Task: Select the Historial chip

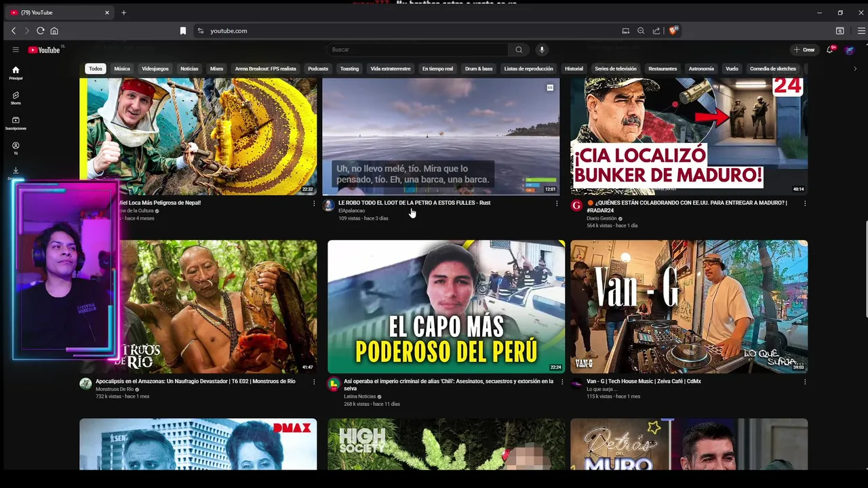Action: [574, 68]
